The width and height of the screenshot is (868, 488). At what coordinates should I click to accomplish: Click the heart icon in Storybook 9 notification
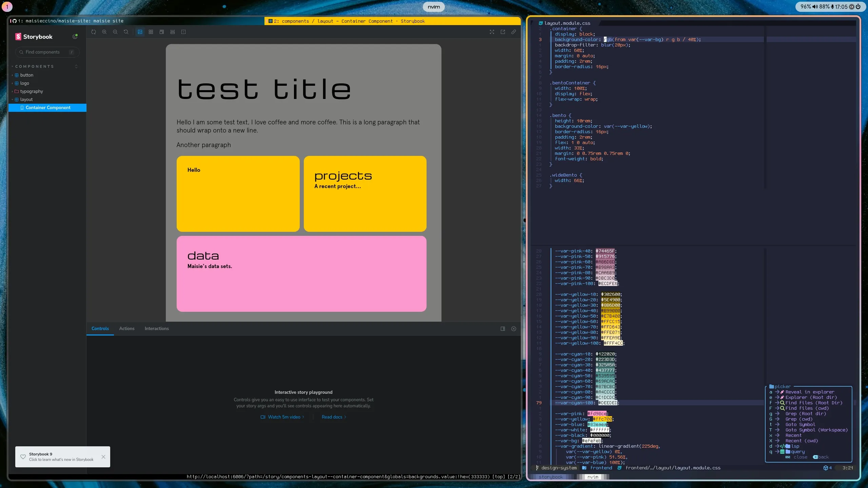[23, 457]
